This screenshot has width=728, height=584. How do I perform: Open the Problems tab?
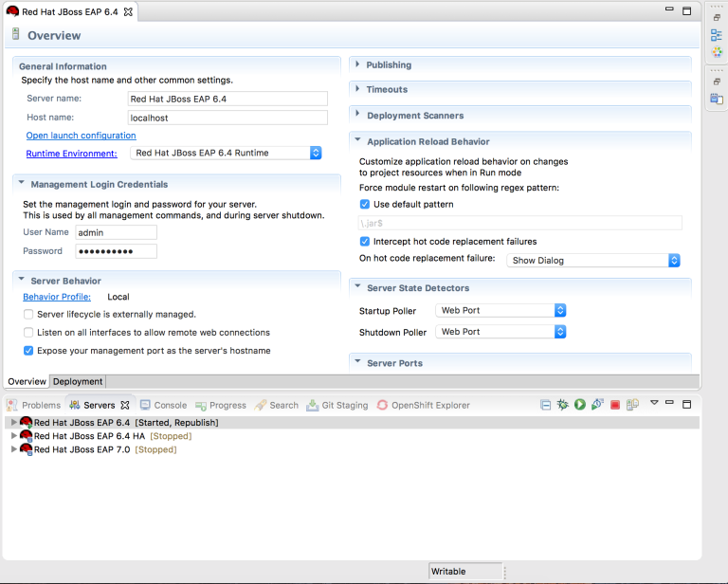[34, 405]
